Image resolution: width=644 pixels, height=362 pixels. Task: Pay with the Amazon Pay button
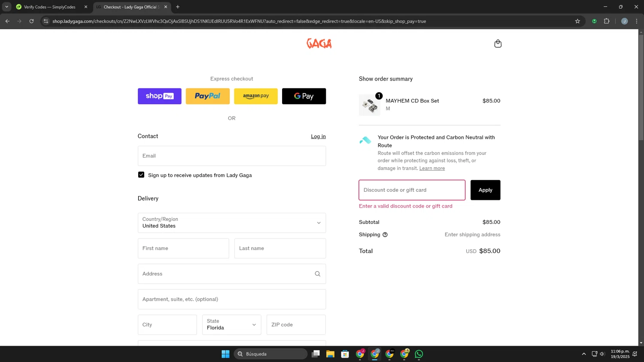256,96
